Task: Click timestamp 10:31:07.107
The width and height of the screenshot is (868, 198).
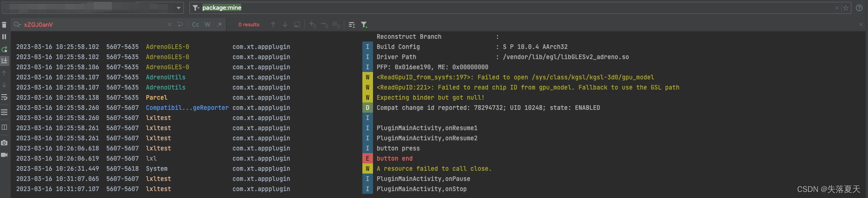Action: click(57, 189)
